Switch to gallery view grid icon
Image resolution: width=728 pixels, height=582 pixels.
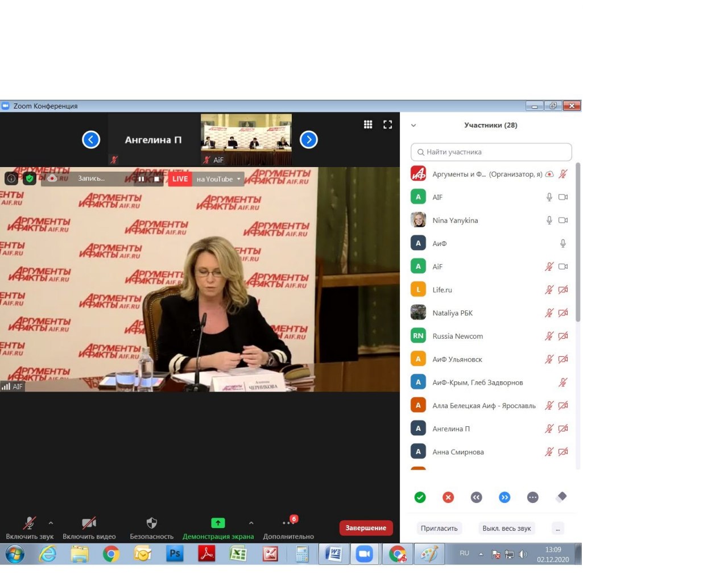pyautogui.click(x=368, y=124)
